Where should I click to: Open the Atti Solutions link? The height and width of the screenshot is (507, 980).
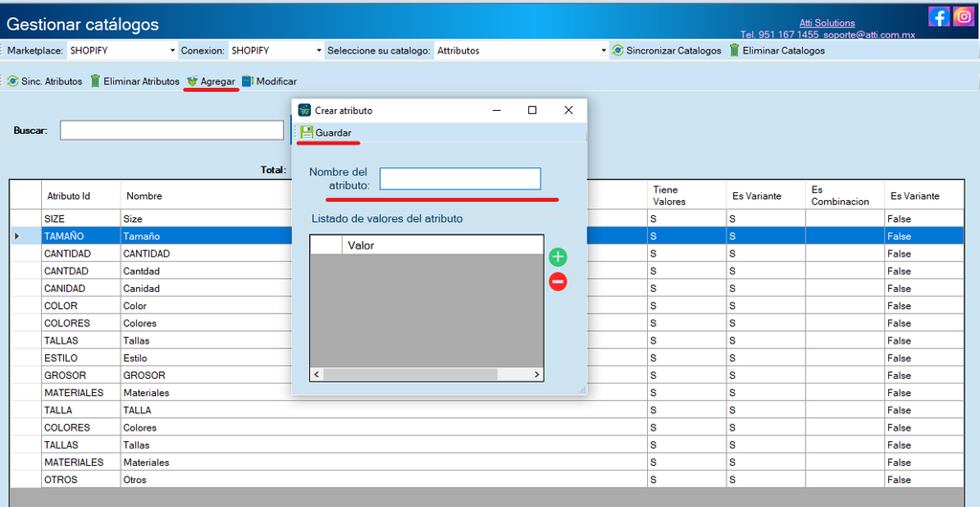[827, 23]
